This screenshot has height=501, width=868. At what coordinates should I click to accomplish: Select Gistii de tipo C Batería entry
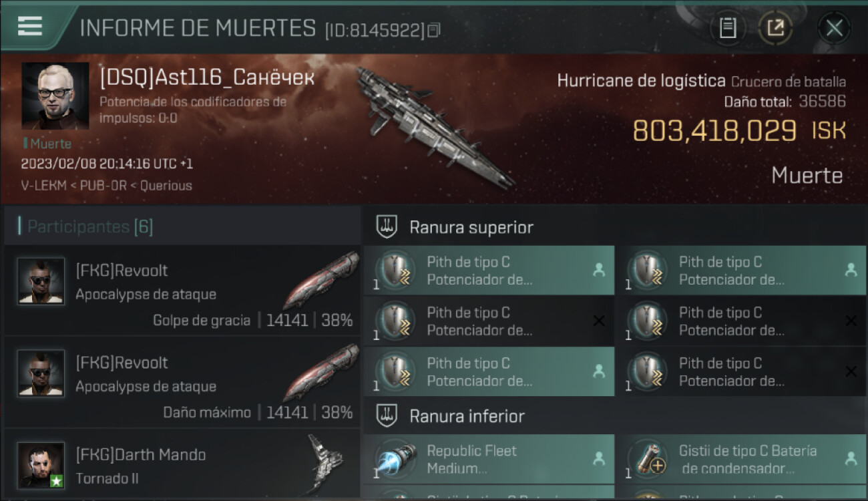click(x=740, y=459)
